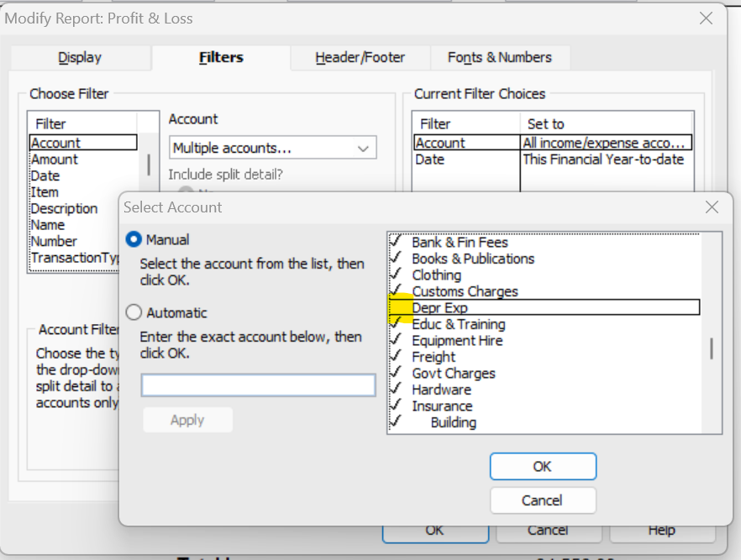
Task: Click the filter list scrollbar thumb
Action: point(149,165)
